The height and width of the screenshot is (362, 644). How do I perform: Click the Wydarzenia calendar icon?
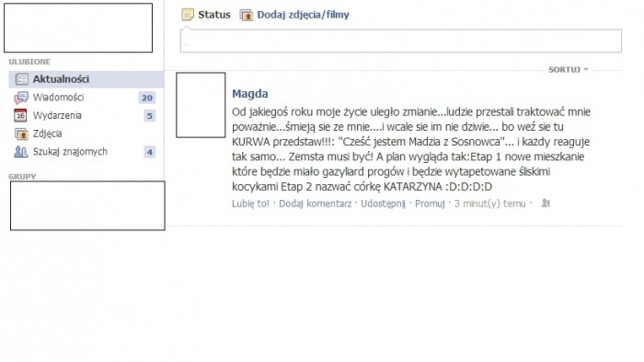[20, 115]
